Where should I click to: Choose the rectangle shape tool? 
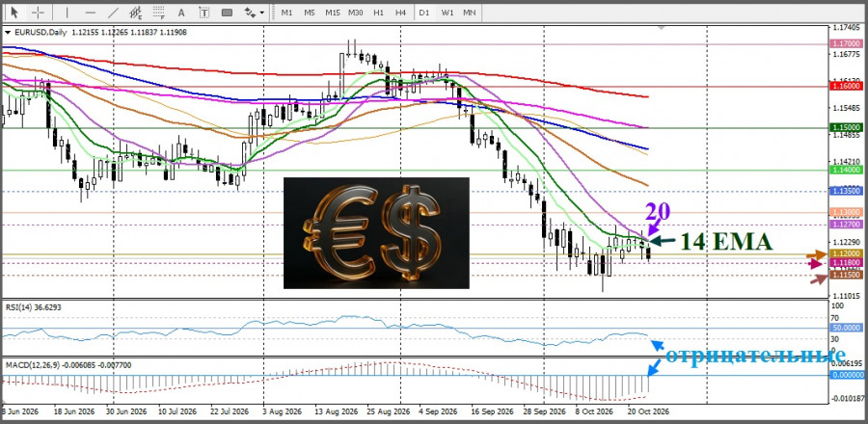coord(227,13)
